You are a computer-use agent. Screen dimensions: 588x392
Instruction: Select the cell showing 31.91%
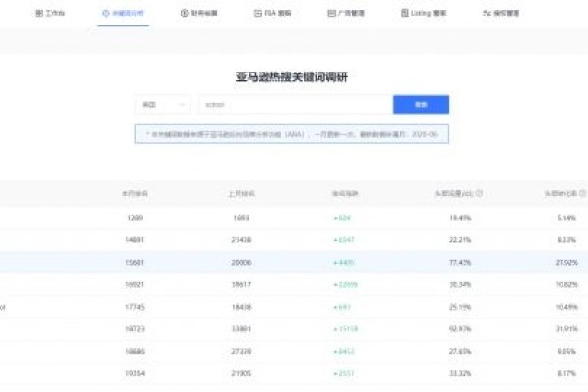coord(566,329)
